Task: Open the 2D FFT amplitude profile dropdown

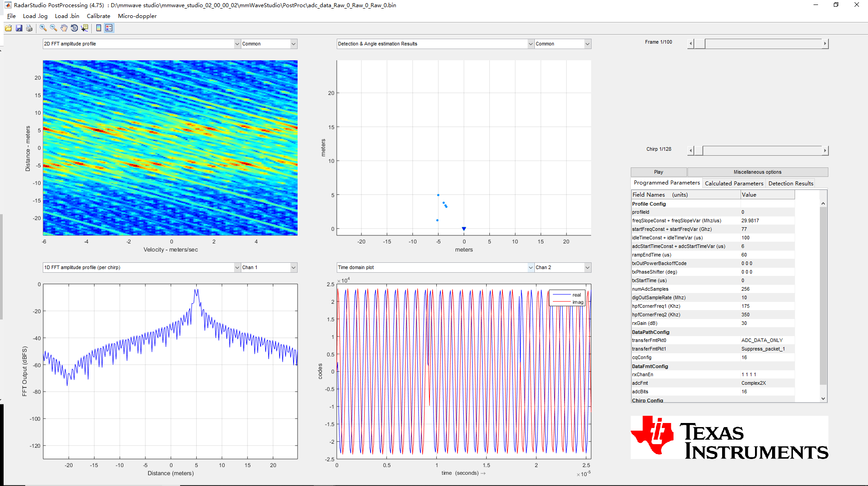Action: (237, 44)
